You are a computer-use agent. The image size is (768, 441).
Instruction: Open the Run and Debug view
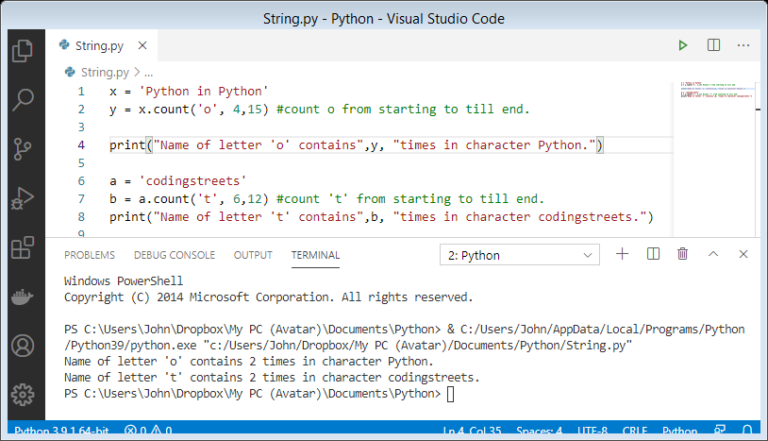[22, 198]
